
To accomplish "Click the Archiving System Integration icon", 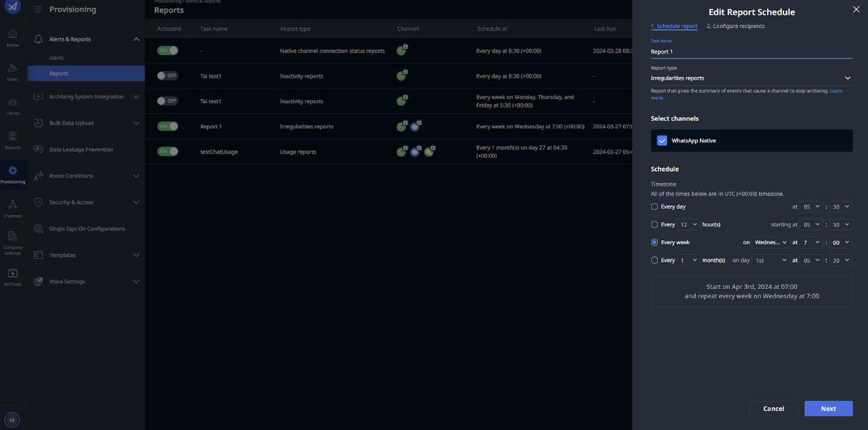I will click(x=38, y=96).
